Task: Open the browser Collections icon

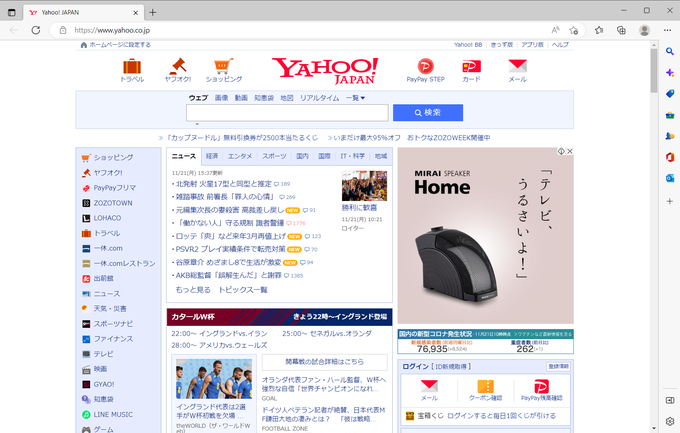Action: [621, 30]
